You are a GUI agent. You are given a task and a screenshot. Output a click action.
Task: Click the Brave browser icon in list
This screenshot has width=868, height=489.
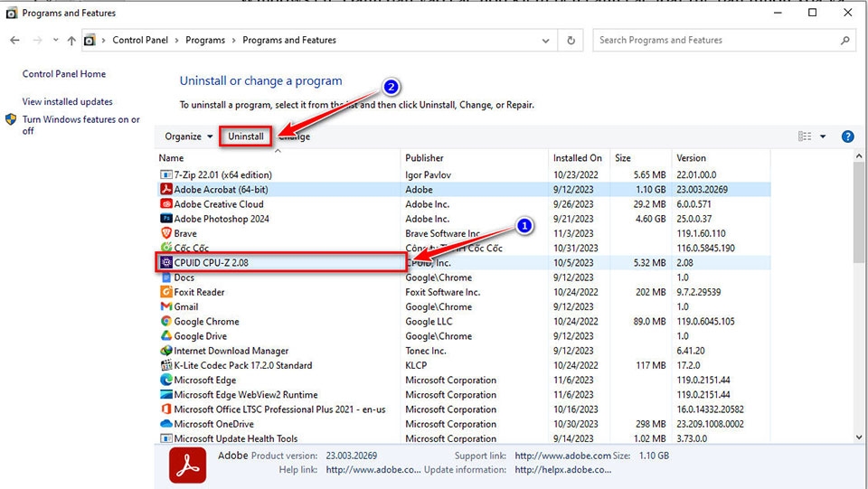pos(165,233)
